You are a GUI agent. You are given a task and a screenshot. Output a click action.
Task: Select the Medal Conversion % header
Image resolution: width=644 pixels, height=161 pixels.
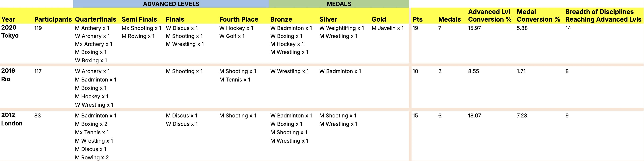tap(538, 16)
